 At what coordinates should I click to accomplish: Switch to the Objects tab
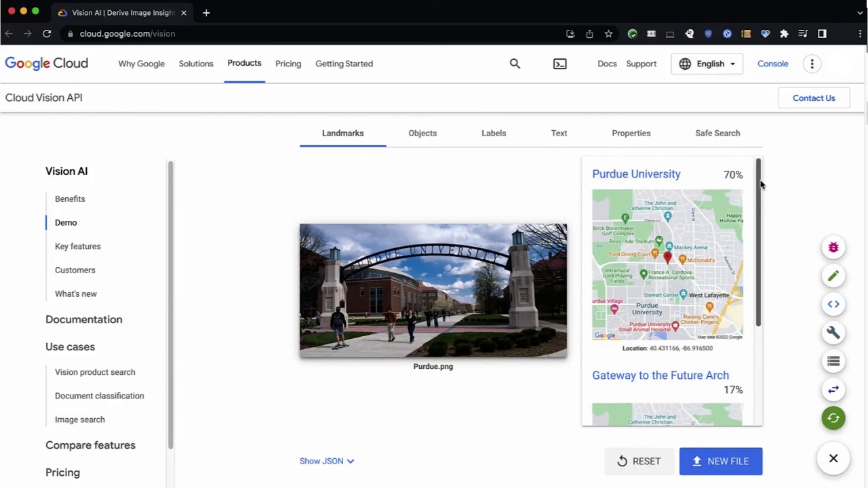(422, 134)
